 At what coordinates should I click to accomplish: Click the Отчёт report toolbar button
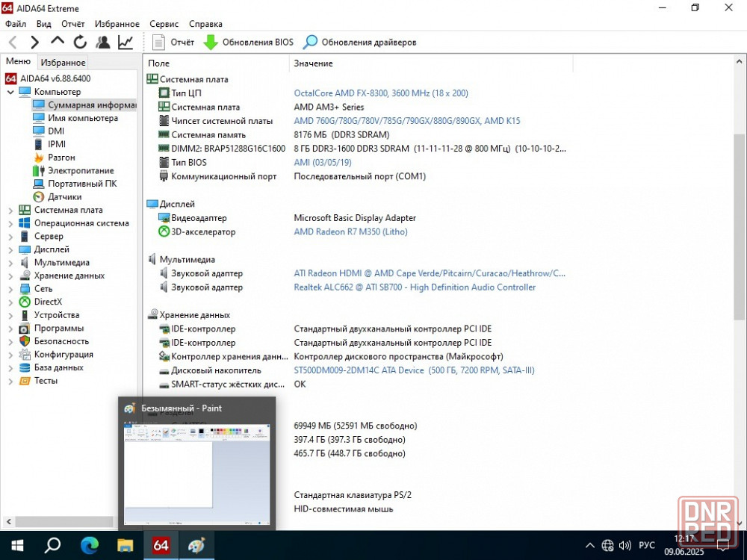pos(173,43)
